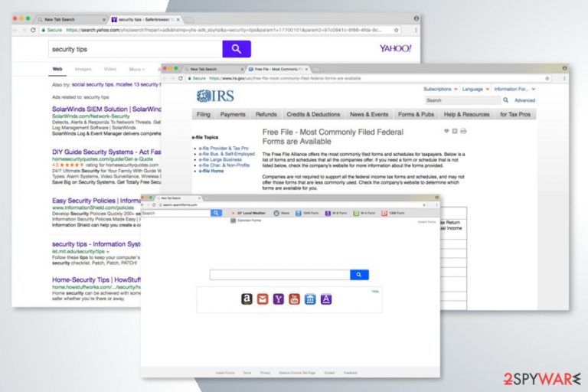Switch to the Free File tab in the IRS window
This screenshot has width=588, height=392.
pos(277,69)
